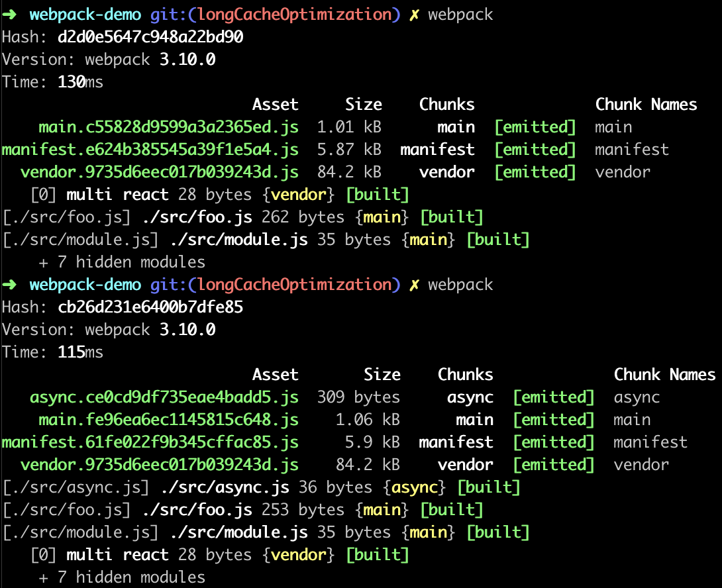This screenshot has width=722, height=588.
Task: Click the last '+ 7 hidden modules' line
Action: pos(122,577)
